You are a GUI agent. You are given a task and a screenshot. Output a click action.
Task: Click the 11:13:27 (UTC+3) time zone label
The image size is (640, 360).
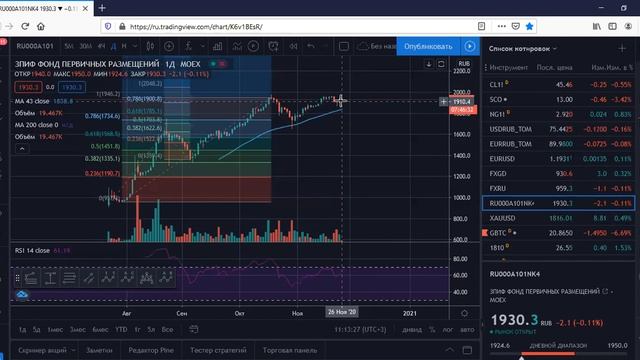point(360,329)
